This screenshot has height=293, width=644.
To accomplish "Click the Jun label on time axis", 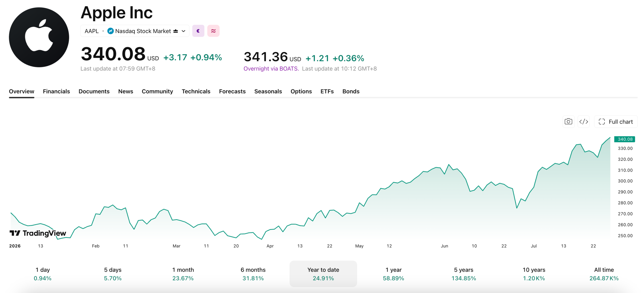I will click(x=445, y=246).
